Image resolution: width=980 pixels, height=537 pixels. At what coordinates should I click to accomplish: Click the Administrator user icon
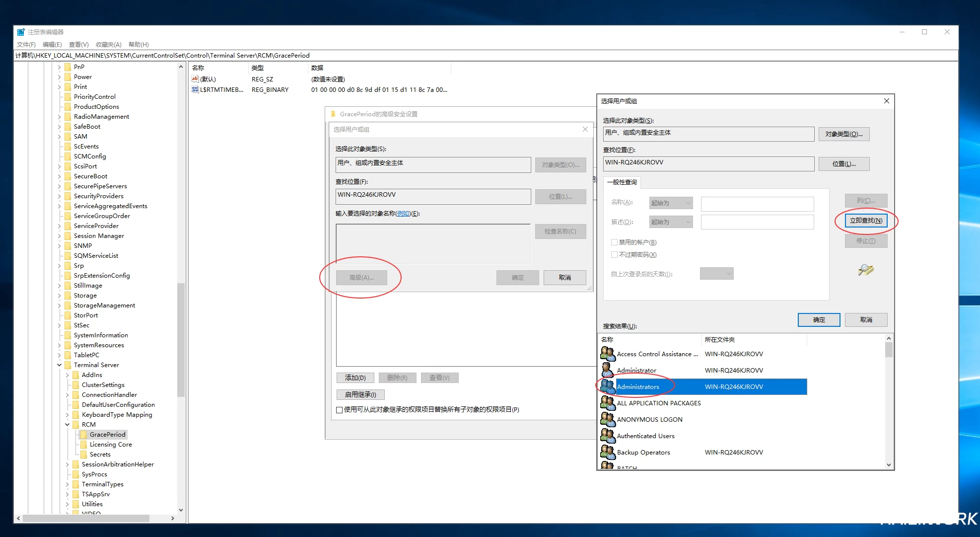pyautogui.click(x=607, y=370)
